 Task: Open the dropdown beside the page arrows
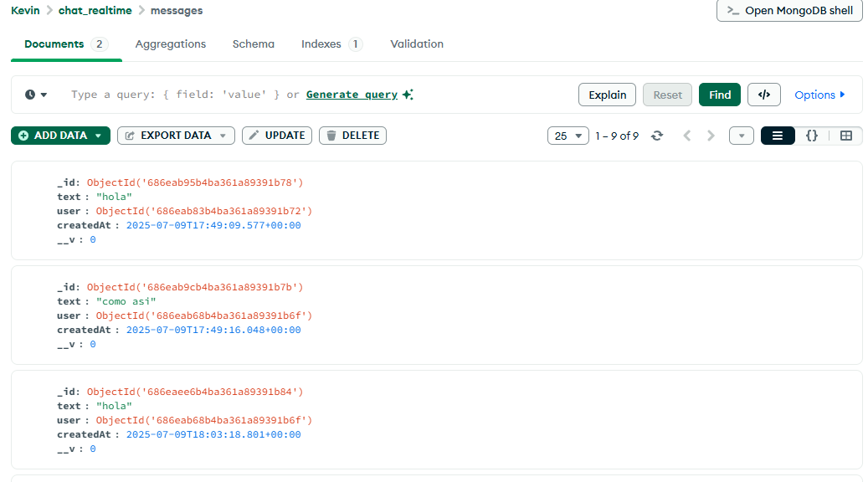(742, 136)
